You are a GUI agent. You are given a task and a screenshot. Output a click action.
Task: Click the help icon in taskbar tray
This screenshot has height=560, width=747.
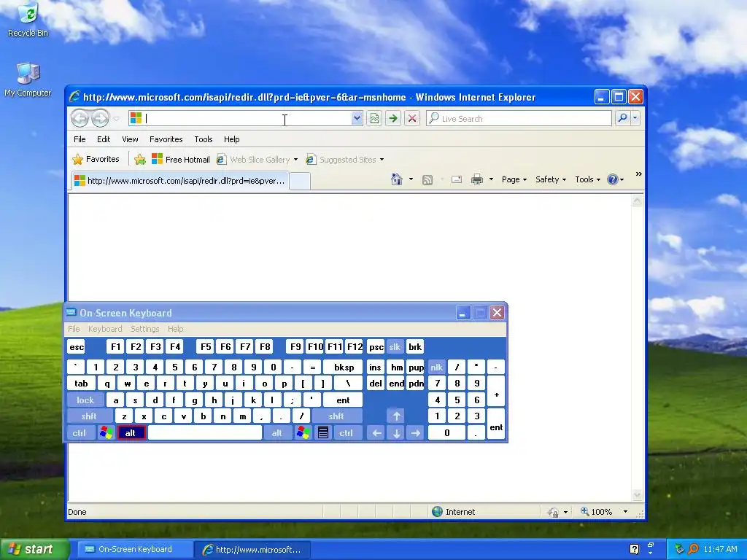point(634,549)
